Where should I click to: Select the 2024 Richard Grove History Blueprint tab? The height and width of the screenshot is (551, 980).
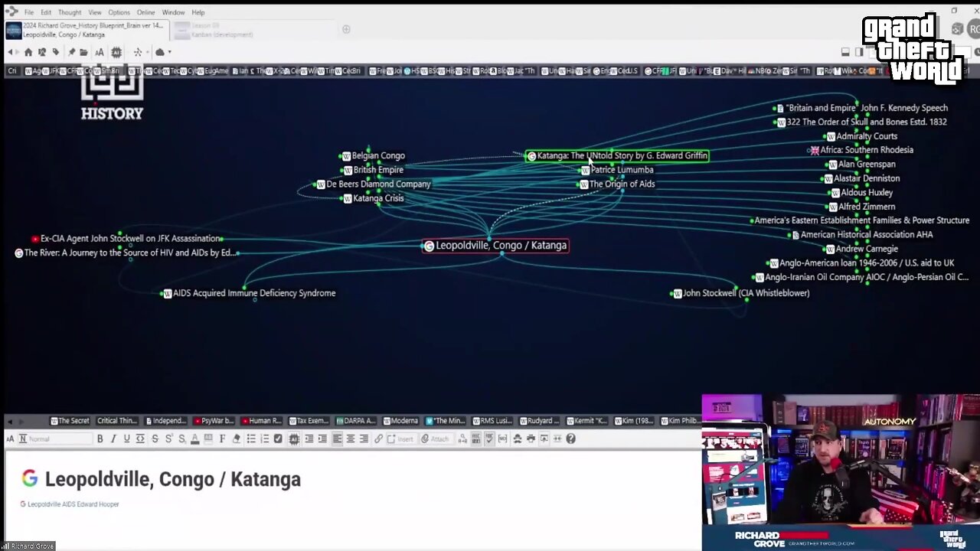coord(86,30)
